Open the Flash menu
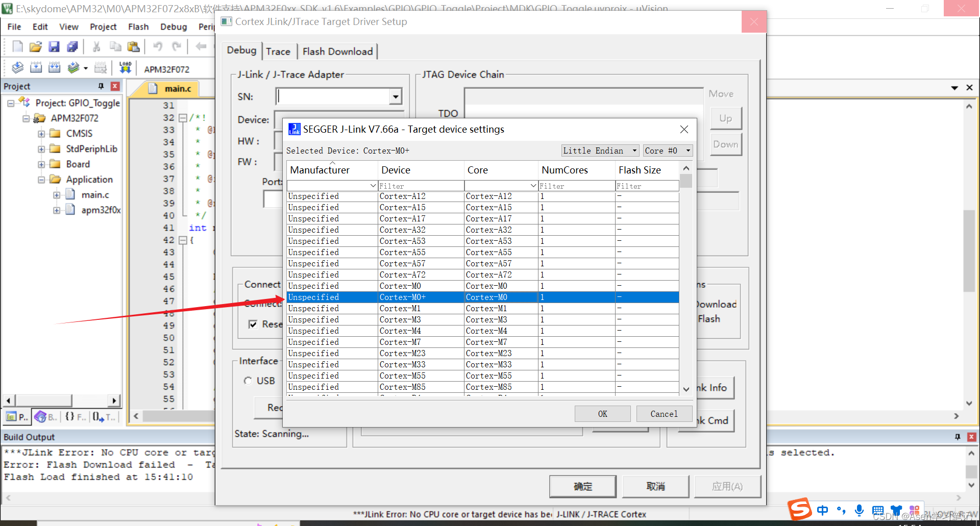980x526 pixels. point(138,27)
